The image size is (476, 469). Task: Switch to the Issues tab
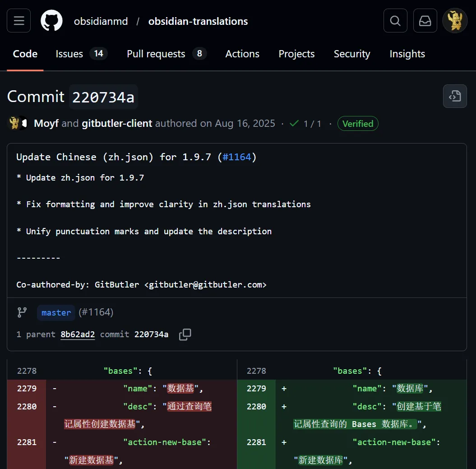coord(81,54)
